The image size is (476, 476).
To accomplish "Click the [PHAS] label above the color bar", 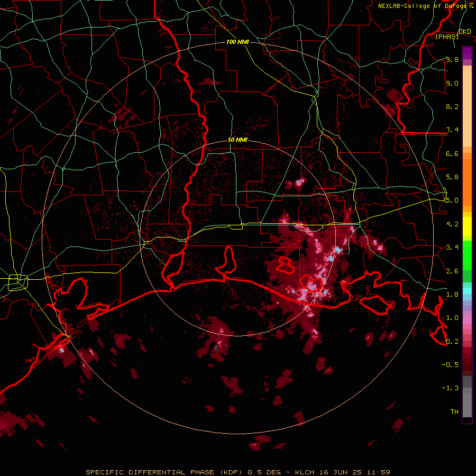I will (x=447, y=36).
